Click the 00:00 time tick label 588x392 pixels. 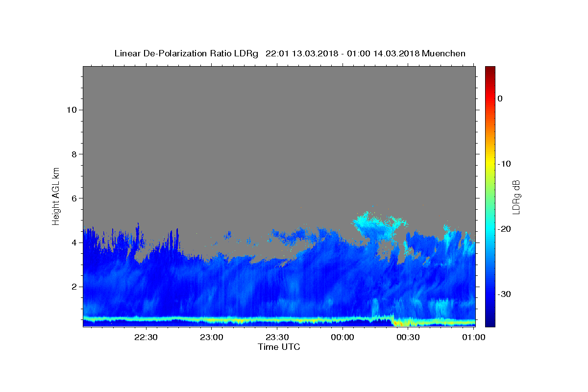[x=343, y=338]
